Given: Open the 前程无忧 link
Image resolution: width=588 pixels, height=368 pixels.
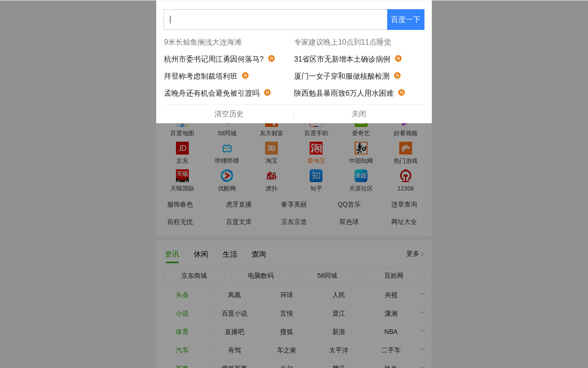Looking at the screenshot, I should (x=180, y=222).
